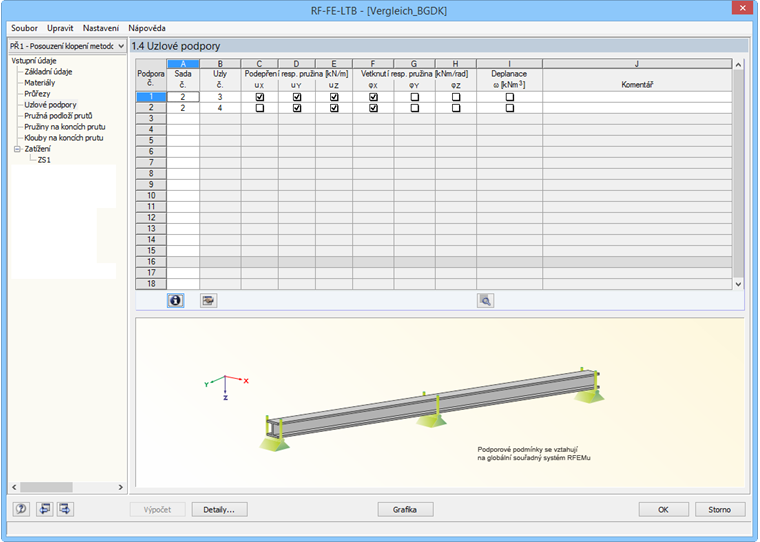Open the Nápověda menu
The height and width of the screenshot is (542, 760).
(147, 28)
